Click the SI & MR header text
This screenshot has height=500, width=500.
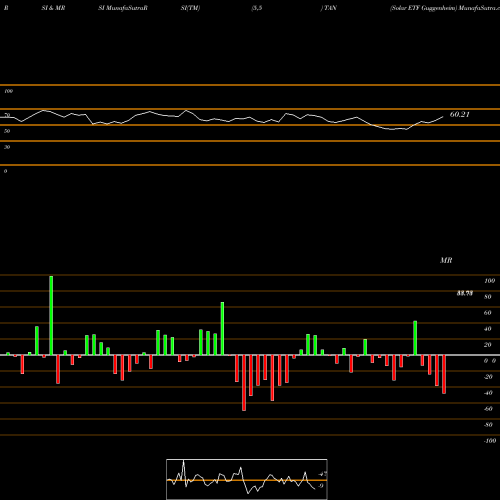53,8
